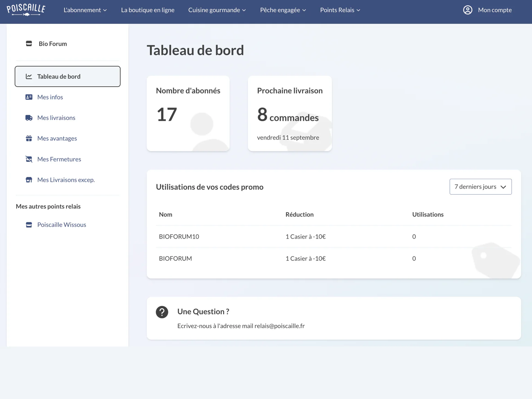Click the Tableau de bord chart icon
532x399 pixels.
click(29, 77)
